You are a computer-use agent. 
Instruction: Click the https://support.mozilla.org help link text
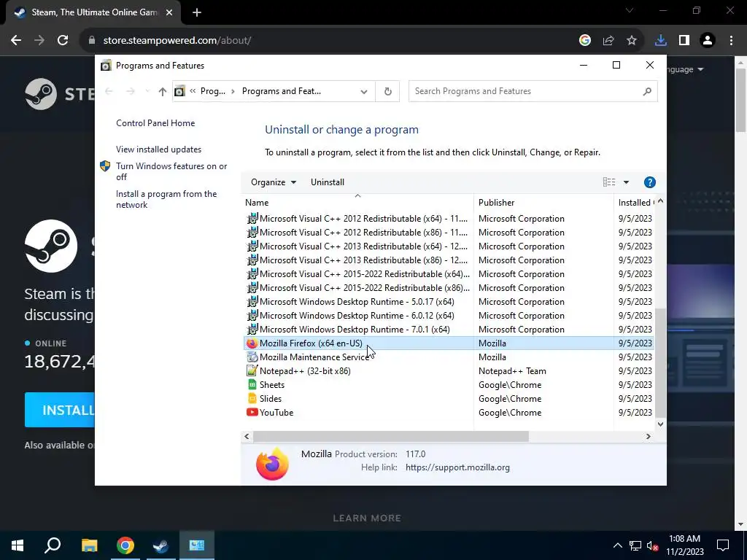coord(457,467)
